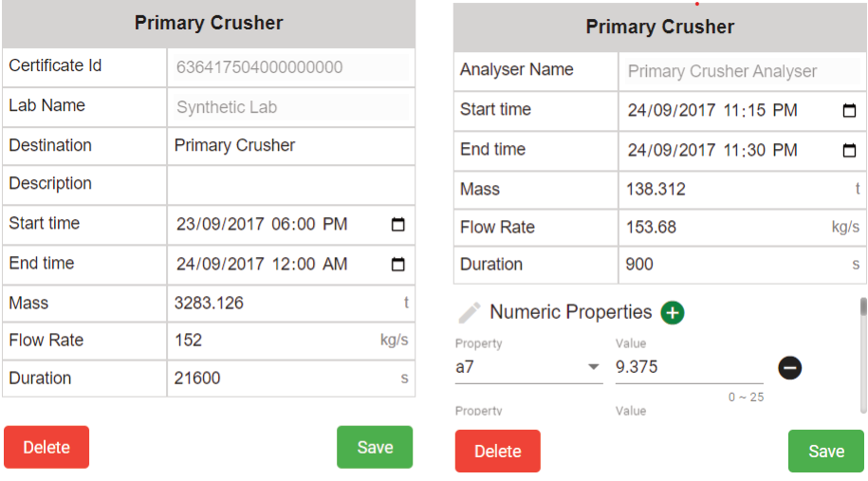Delete the lab certificate record
Viewport: 868px width, 481px height.
tap(46, 447)
